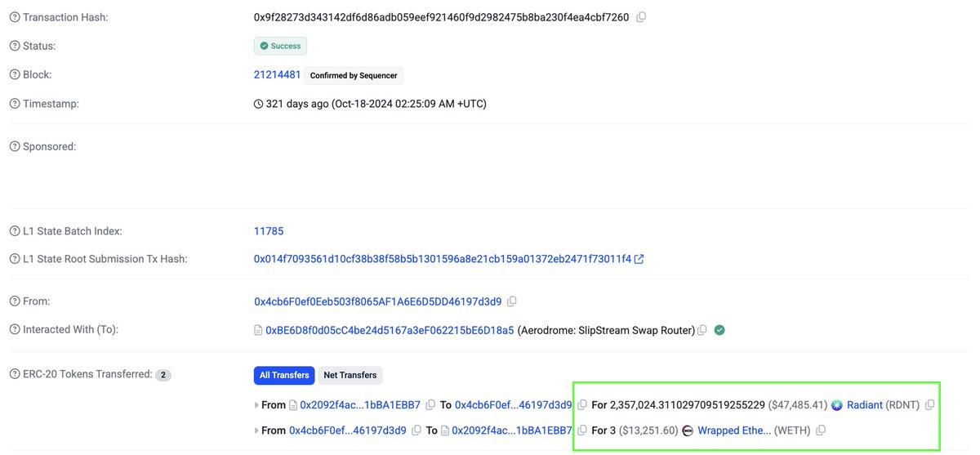Viewport: 980px width, 455px height.
Task: Click the amount 2,357,024.311029709519255229
Action: coord(688,405)
